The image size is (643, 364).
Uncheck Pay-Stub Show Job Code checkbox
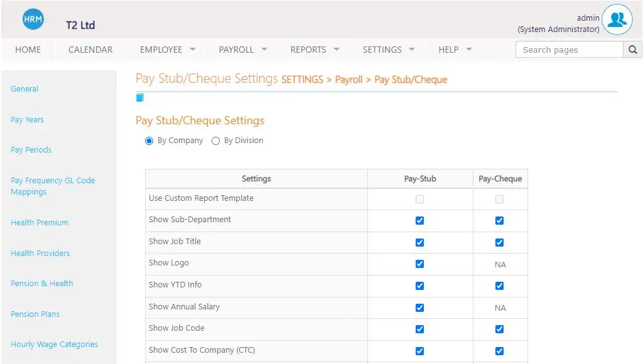tap(419, 329)
